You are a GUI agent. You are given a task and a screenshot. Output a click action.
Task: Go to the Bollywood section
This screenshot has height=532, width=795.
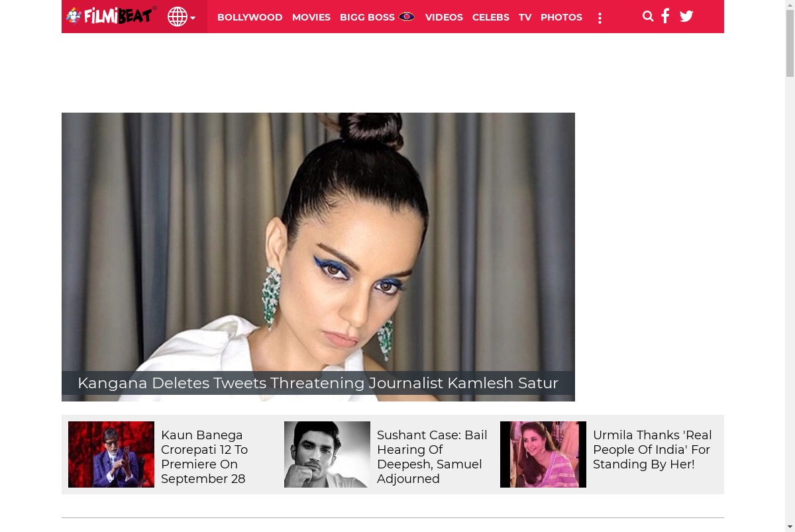coord(250,17)
